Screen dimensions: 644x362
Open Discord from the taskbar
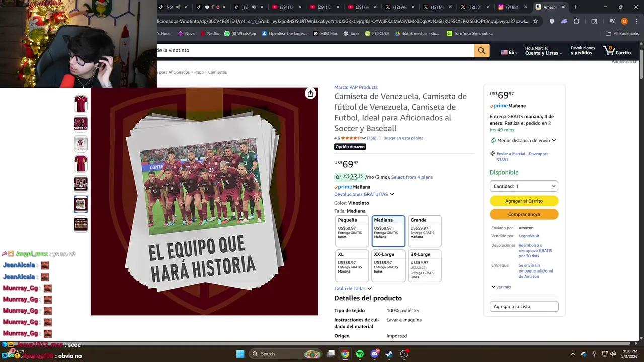[x=374, y=354]
